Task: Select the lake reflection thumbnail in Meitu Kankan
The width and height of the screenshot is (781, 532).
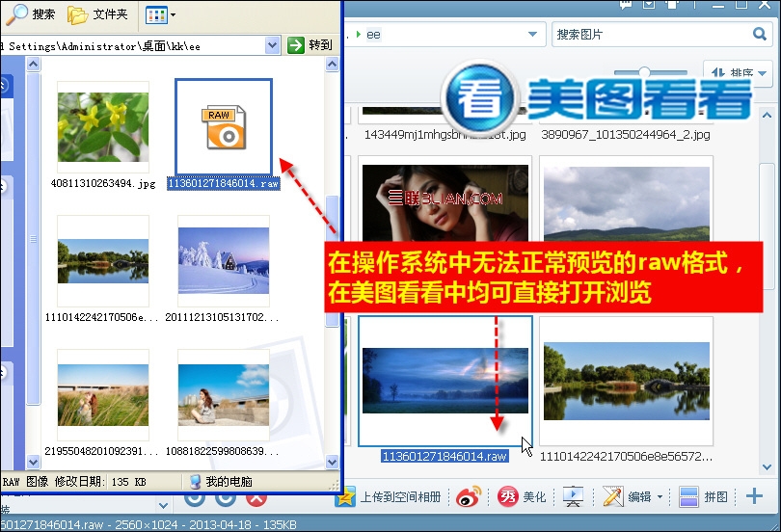Action: (627, 382)
